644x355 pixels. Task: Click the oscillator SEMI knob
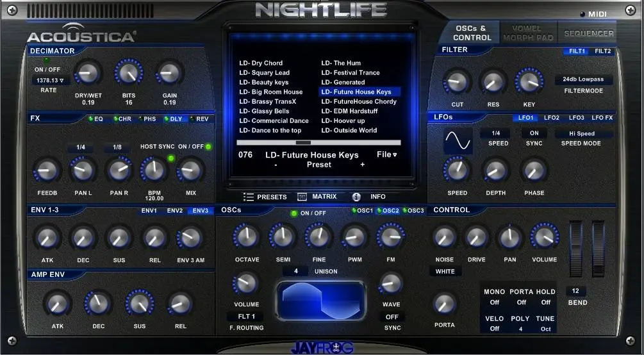point(283,237)
